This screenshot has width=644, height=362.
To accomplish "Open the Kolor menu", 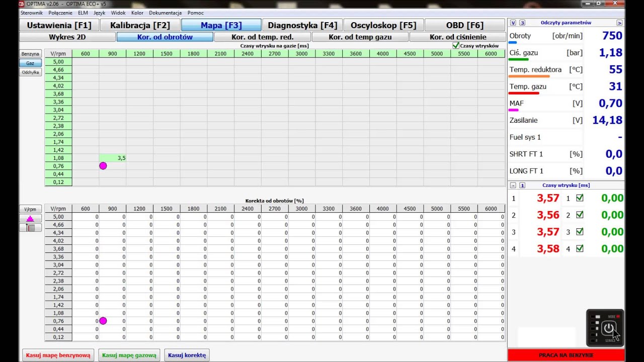I will (137, 13).
